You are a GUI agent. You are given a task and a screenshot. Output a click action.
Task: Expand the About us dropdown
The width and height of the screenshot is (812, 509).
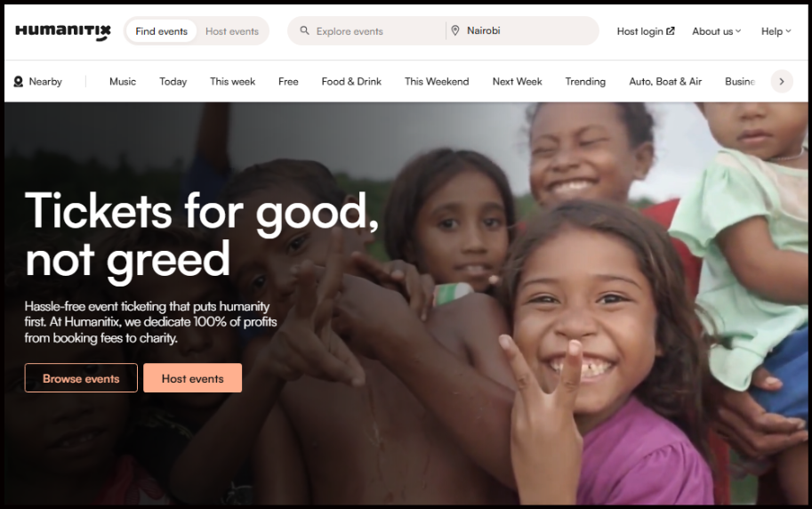pyautogui.click(x=716, y=31)
